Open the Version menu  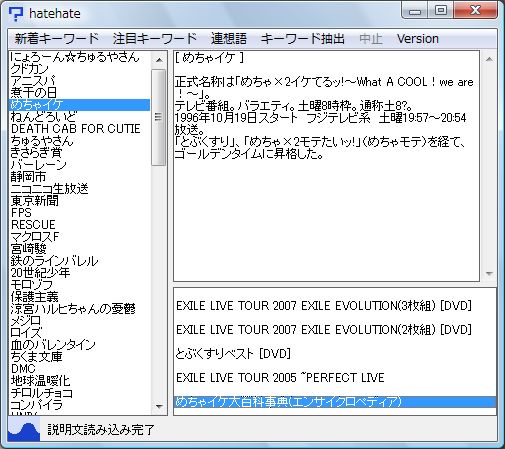(x=418, y=39)
